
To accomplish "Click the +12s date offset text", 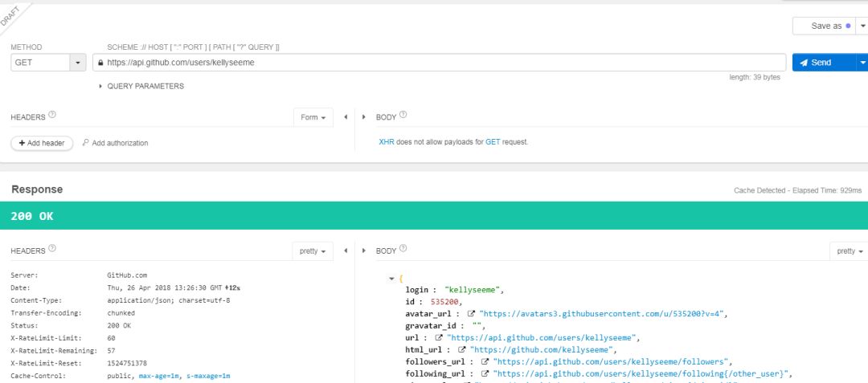I will click(232, 287).
